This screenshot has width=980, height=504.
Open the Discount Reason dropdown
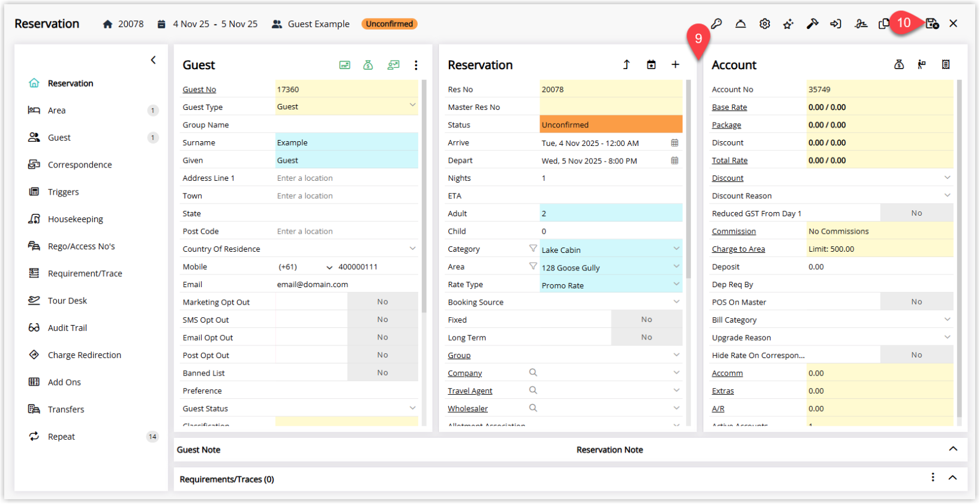pyautogui.click(x=947, y=195)
